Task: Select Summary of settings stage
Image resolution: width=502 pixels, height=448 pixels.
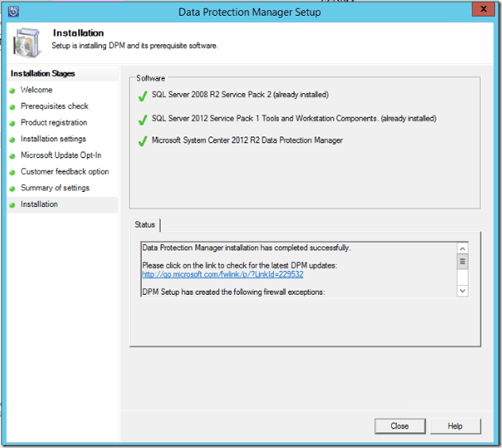Action: [x=55, y=188]
